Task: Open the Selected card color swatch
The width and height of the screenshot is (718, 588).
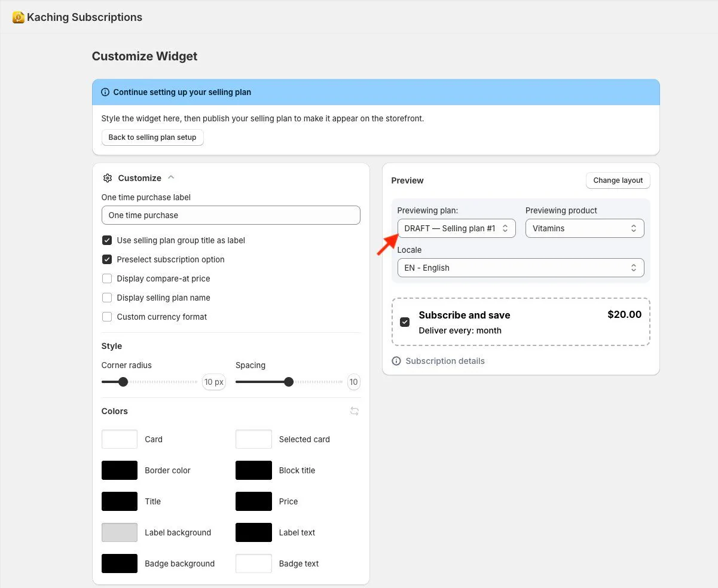Action: pos(253,439)
